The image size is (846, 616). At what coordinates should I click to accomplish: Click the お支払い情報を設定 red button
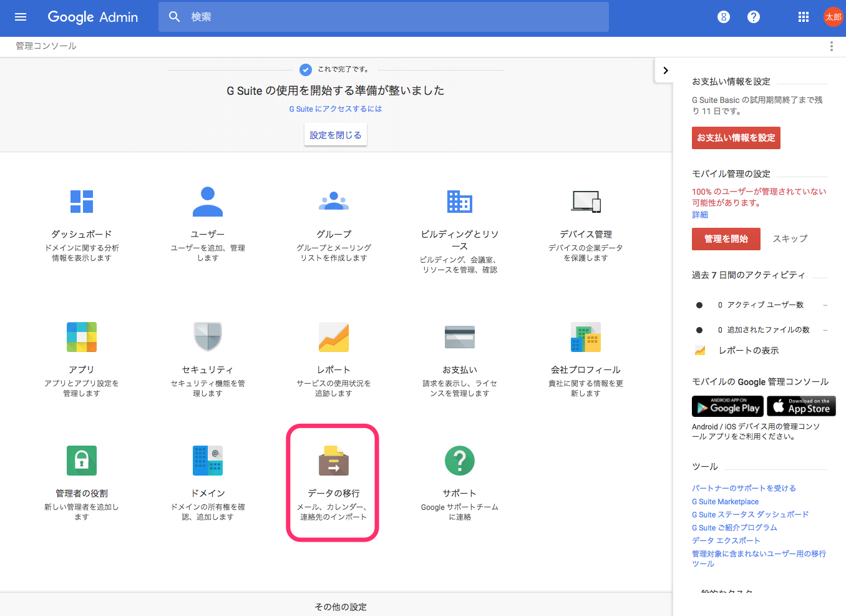736,138
